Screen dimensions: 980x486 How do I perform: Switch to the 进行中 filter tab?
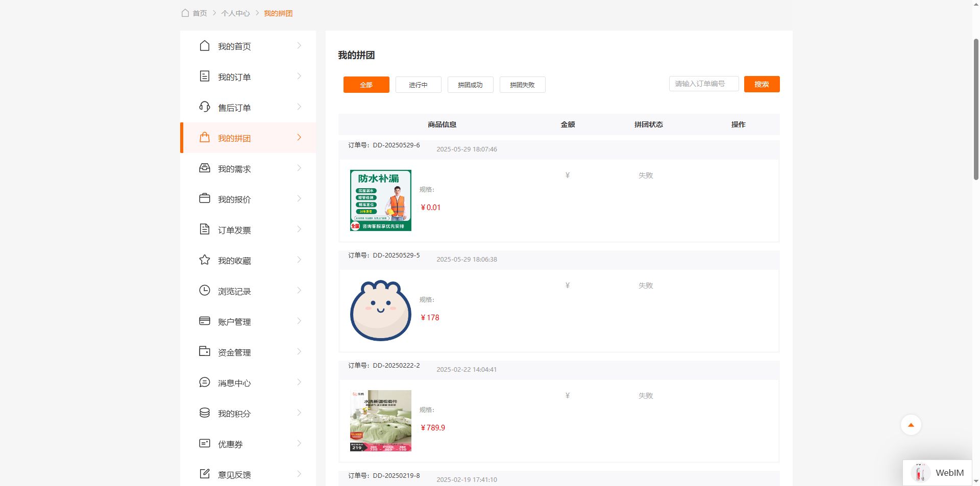point(418,85)
